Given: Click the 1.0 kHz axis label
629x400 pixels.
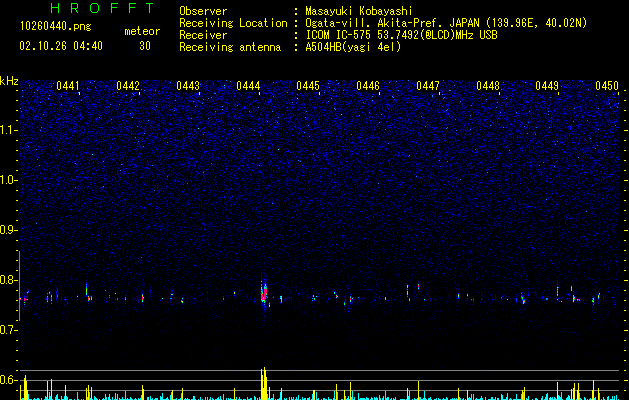Looking at the screenshot, I should (x=9, y=180).
